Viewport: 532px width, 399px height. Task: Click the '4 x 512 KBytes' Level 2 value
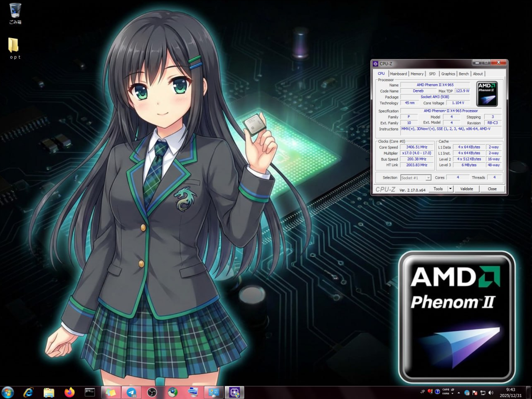pyautogui.click(x=469, y=159)
